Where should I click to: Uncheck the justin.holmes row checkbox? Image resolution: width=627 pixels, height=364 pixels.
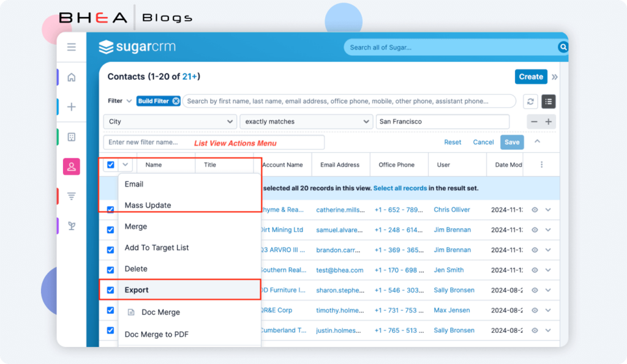point(111,330)
